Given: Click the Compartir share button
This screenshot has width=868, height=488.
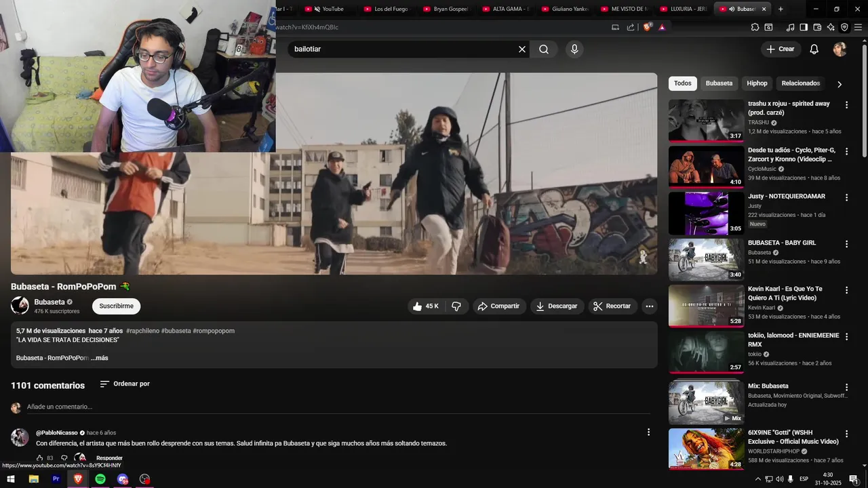Looking at the screenshot, I should (x=498, y=306).
